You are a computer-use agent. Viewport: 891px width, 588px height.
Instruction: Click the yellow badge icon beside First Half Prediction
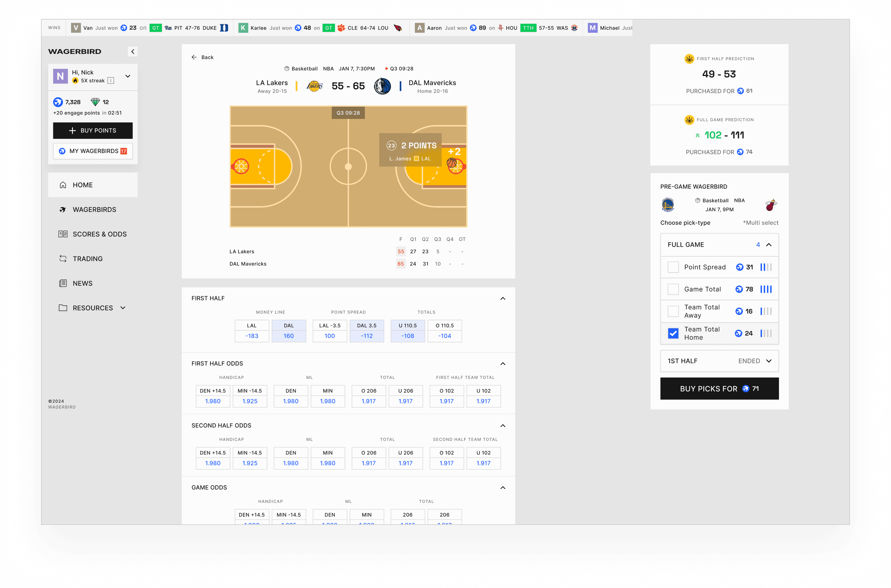tap(689, 59)
